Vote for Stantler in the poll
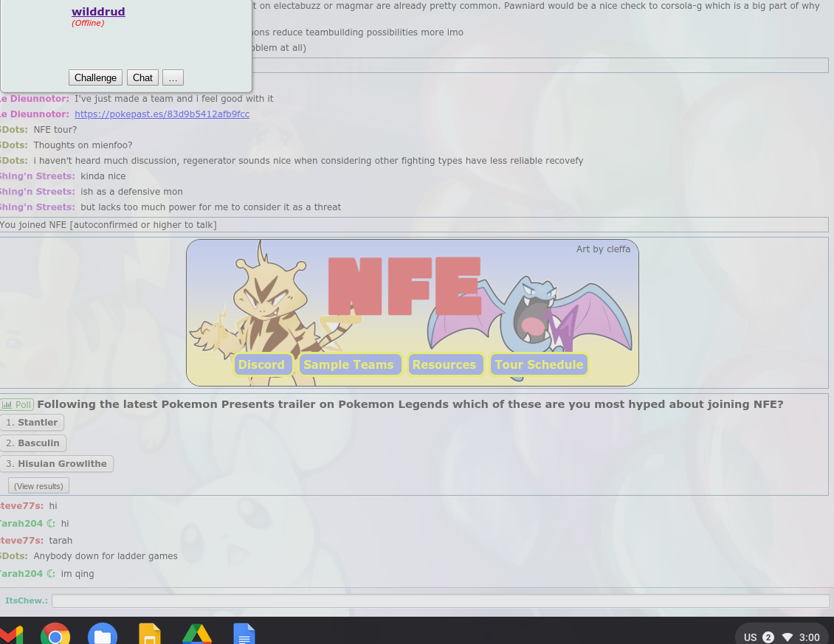834x644 pixels. (32, 423)
